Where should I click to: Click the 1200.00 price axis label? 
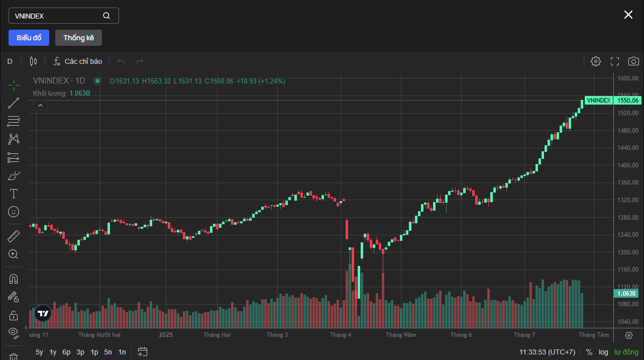[628, 252]
